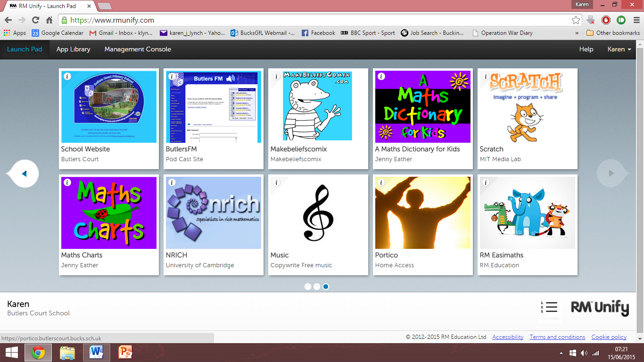Show hidden system tray icons
Screen dimensions: 644x362
tap(561, 353)
